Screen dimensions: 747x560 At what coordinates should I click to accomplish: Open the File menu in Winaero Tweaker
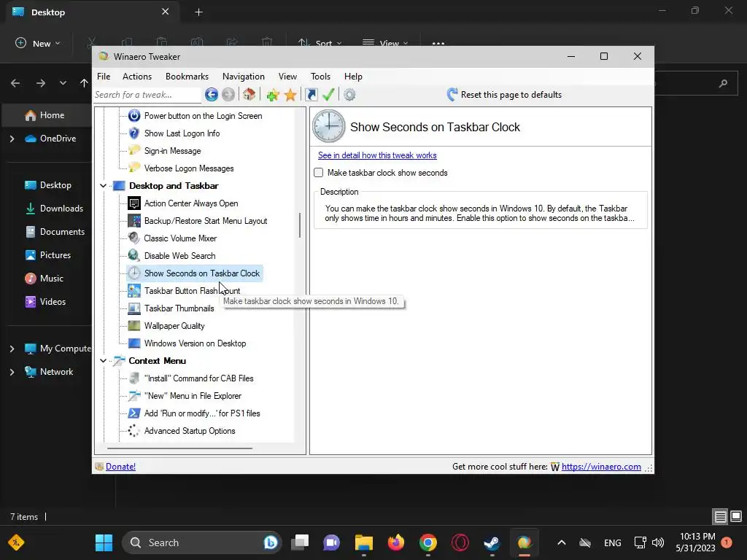point(104,76)
